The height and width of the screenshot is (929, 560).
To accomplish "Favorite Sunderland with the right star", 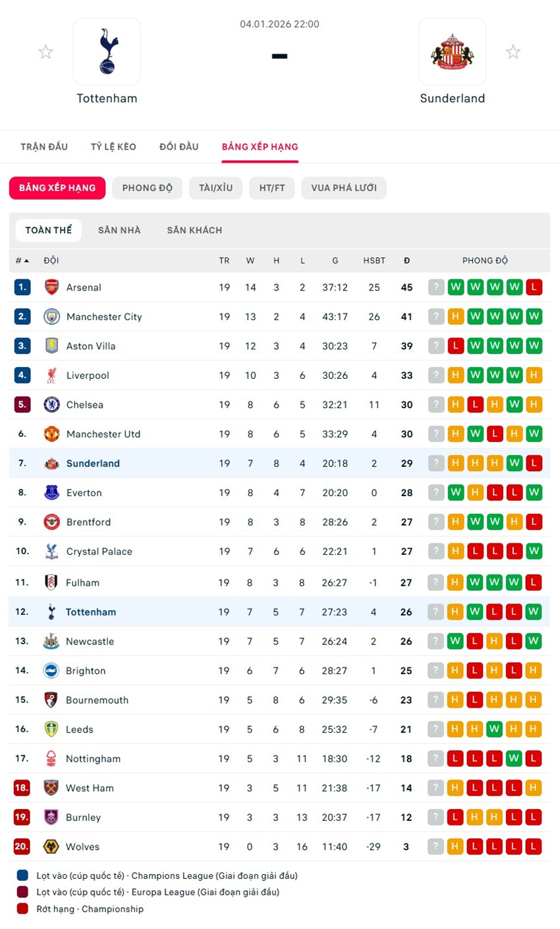I will coord(513,52).
